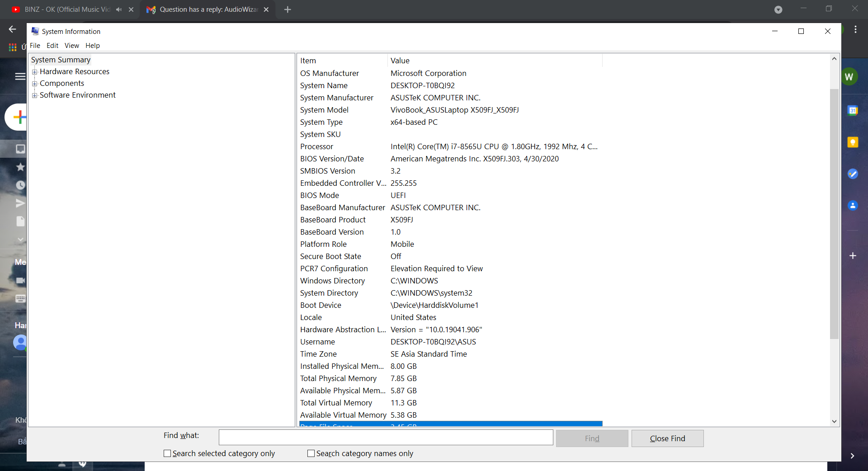
Task: Select the Windows Directory row
Action: [450, 281]
